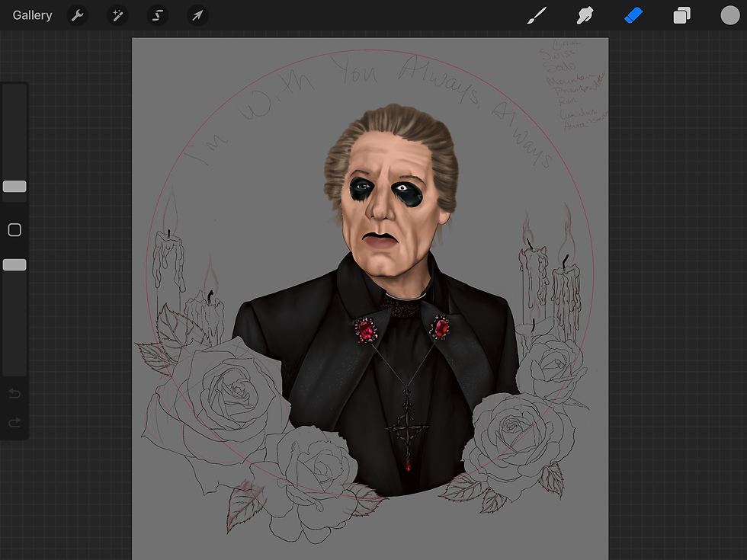Select the Smudge tool
The width and height of the screenshot is (747, 560).
tap(585, 15)
